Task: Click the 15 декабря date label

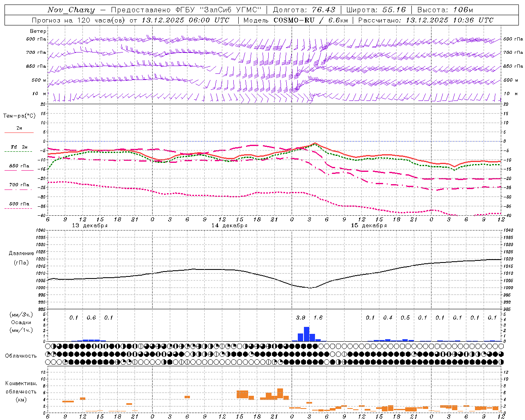Action: coord(369,226)
